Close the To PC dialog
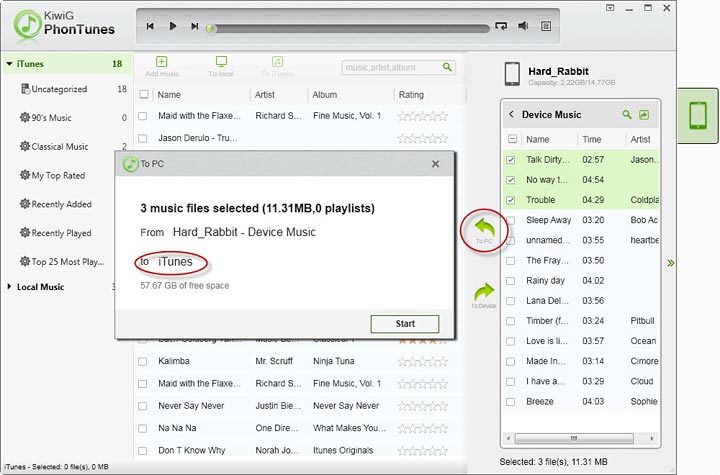The width and height of the screenshot is (720, 475). (x=435, y=164)
